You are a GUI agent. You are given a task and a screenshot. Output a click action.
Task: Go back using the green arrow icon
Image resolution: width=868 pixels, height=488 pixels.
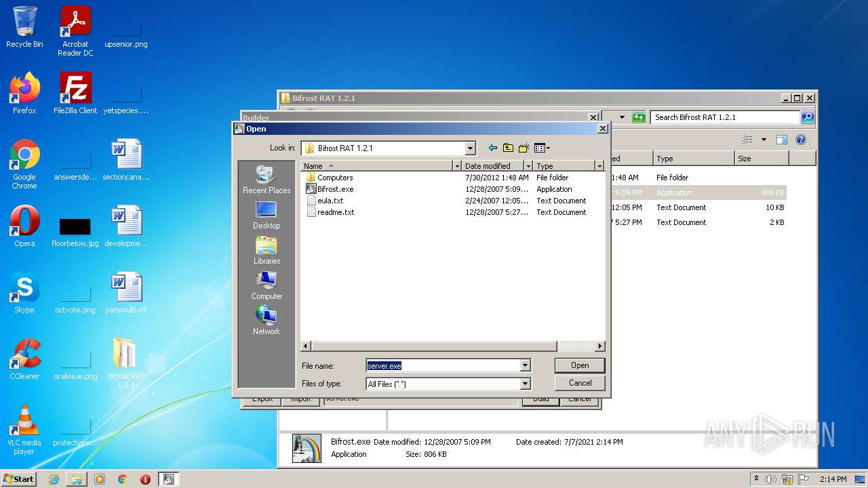coord(493,148)
